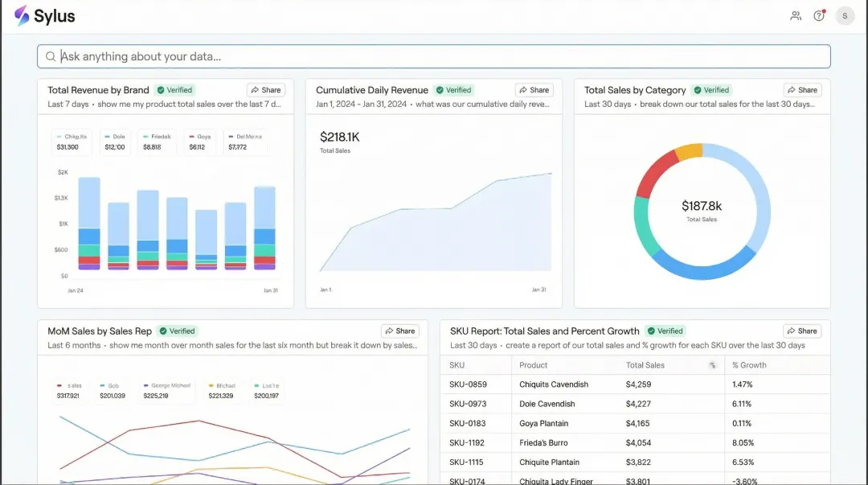Open the team members icon at top right
This screenshot has width=868, height=485.
[796, 15]
